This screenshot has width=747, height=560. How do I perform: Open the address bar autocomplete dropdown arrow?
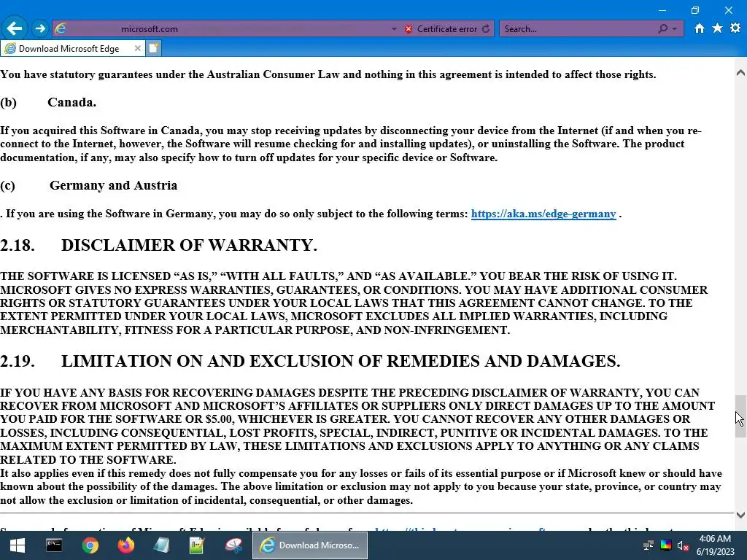pyautogui.click(x=394, y=29)
